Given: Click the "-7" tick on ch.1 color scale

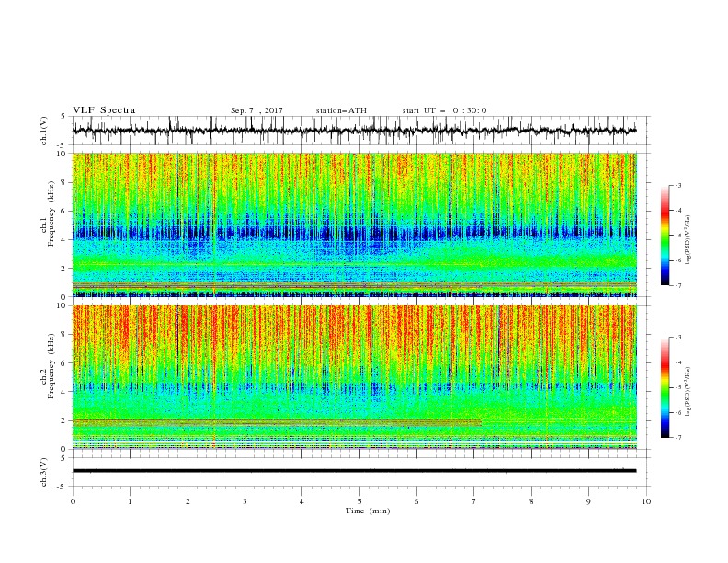Looking at the screenshot, I should coord(677,285).
